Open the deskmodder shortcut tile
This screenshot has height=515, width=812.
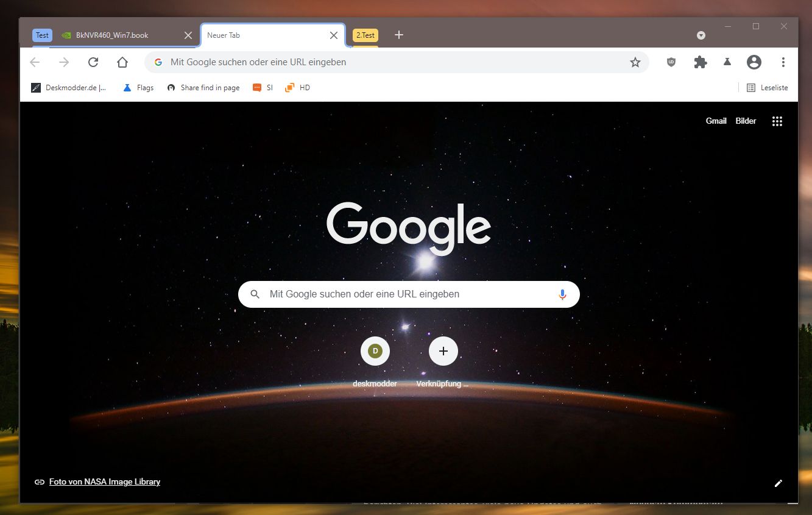[x=375, y=362]
